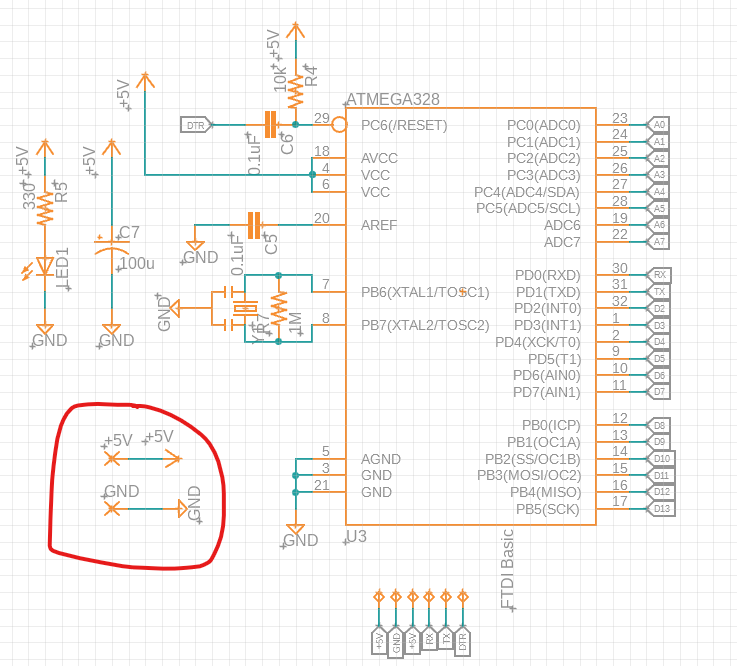
Task: Click the RX net label on PD0
Action: [x=659, y=274]
